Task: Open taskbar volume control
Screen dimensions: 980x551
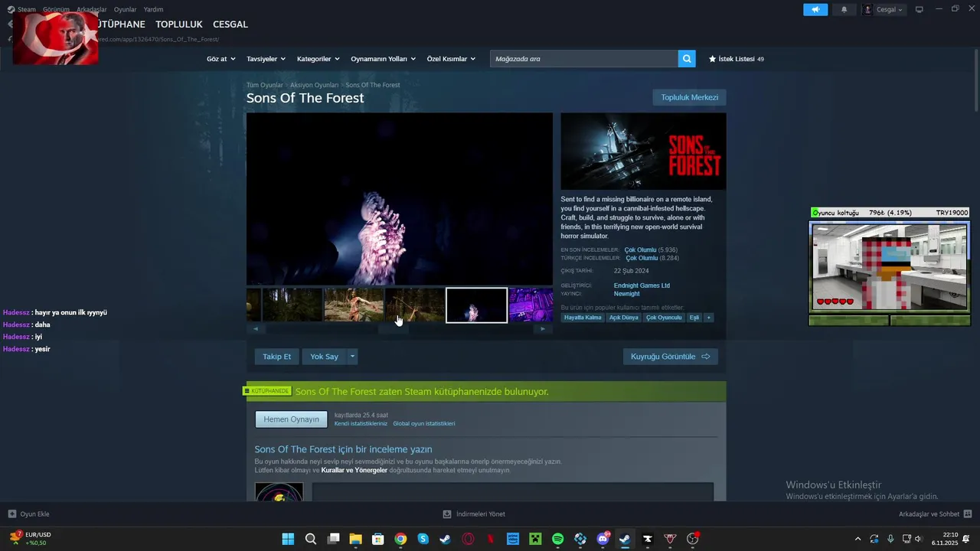Action: coord(918,539)
